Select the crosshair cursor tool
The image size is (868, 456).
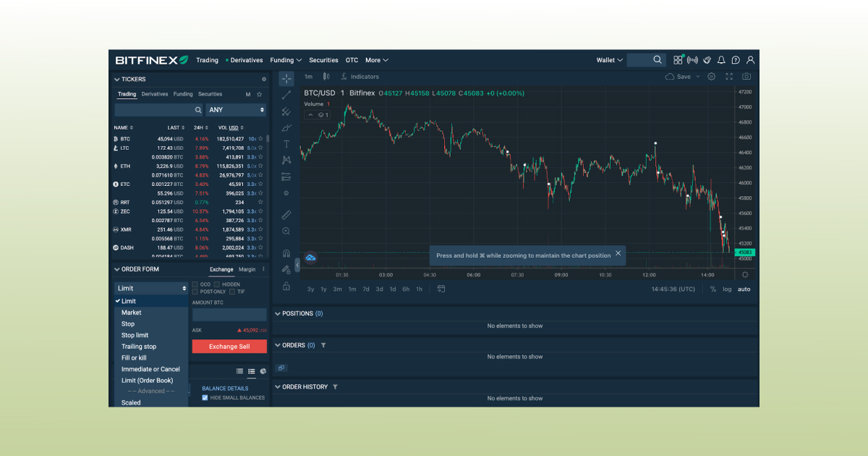(x=286, y=77)
